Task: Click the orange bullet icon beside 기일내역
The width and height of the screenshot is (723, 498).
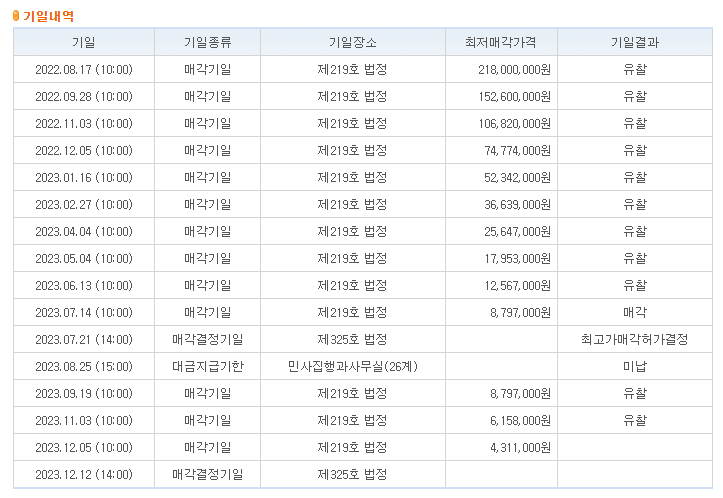Action: coord(16,16)
